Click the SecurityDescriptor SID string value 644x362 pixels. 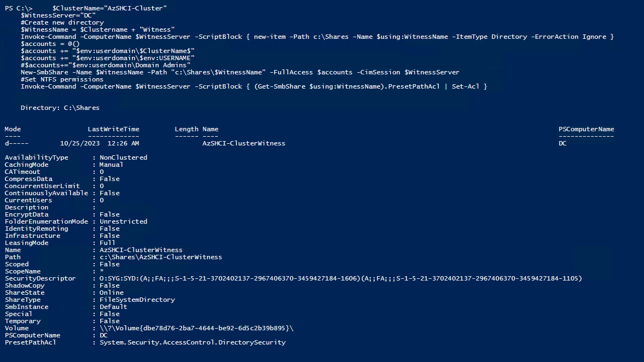(340, 278)
